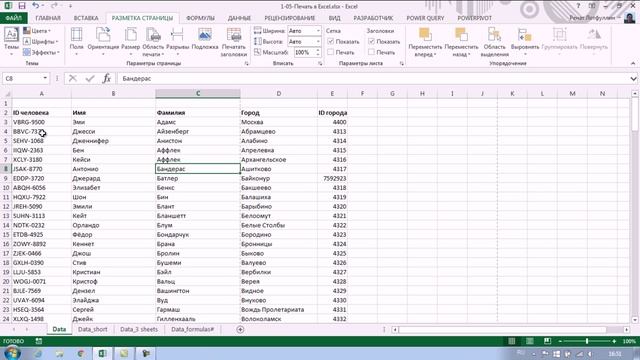Click the Save icon in quick access toolbar
The image size is (640, 360).
[x=22, y=6]
